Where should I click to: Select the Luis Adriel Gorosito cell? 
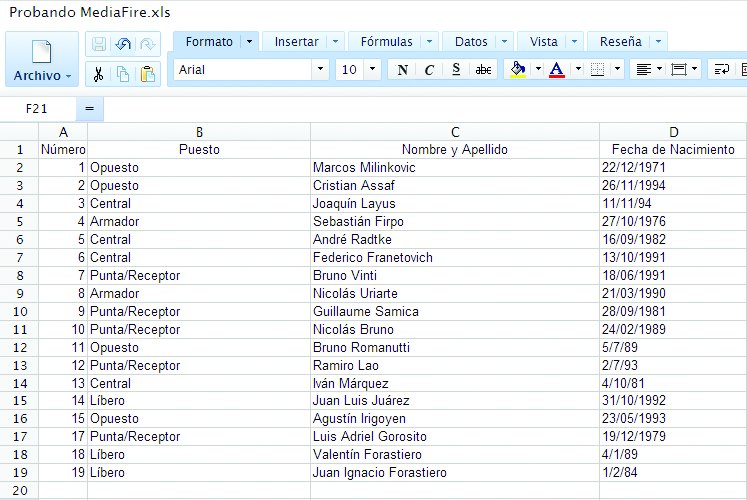455,437
